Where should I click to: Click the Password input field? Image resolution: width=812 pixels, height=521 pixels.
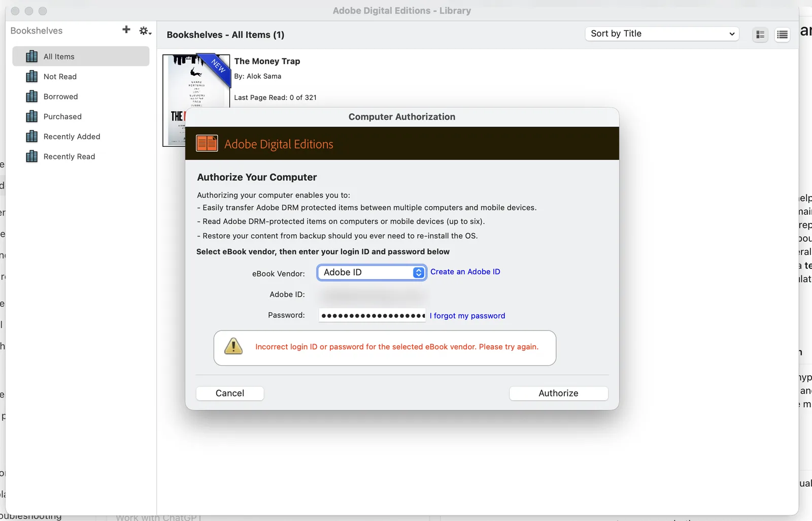[372, 315]
